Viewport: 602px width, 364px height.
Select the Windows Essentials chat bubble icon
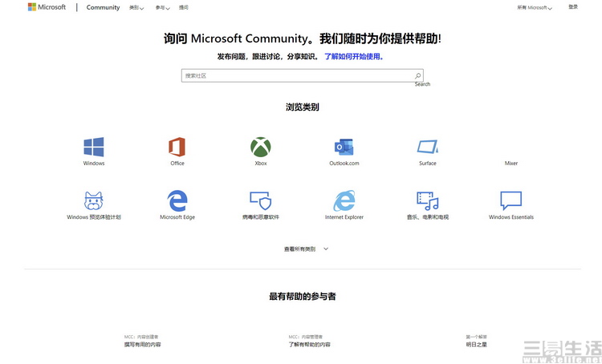tap(511, 200)
